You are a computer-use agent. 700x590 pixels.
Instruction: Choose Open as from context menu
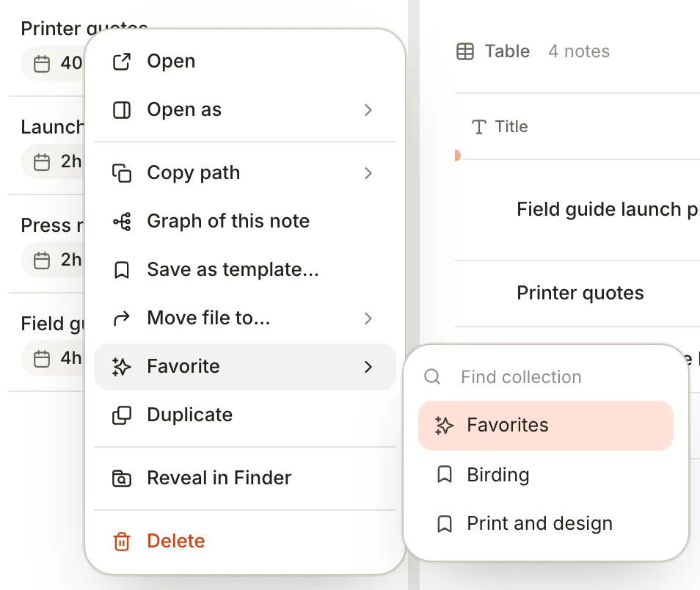[244, 110]
